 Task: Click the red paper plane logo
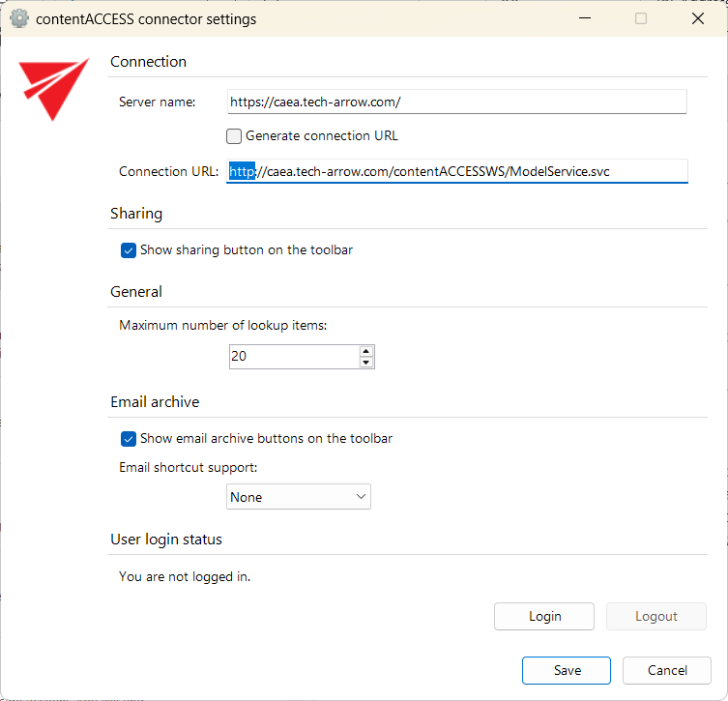54,88
